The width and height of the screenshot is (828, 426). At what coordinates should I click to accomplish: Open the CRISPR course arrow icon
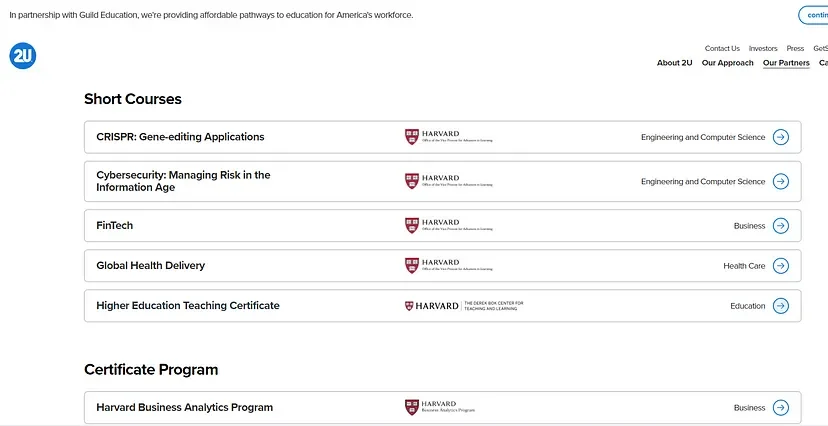click(781, 137)
